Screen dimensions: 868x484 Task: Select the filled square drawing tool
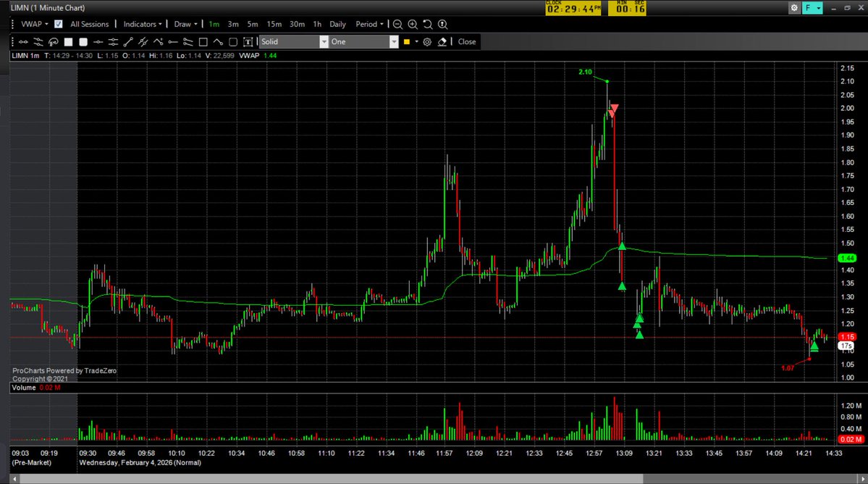(x=68, y=42)
